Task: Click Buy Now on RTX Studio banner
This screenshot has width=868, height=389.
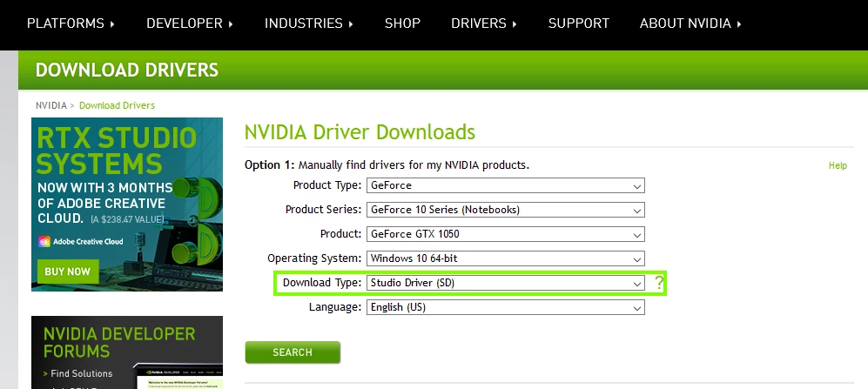Action: tap(68, 272)
